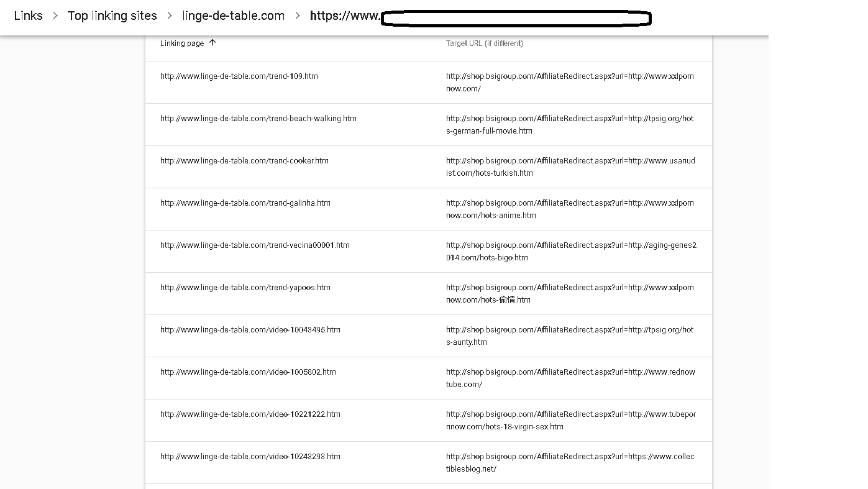Click target URL ending hots-german-full-movie.htm

click(570, 125)
